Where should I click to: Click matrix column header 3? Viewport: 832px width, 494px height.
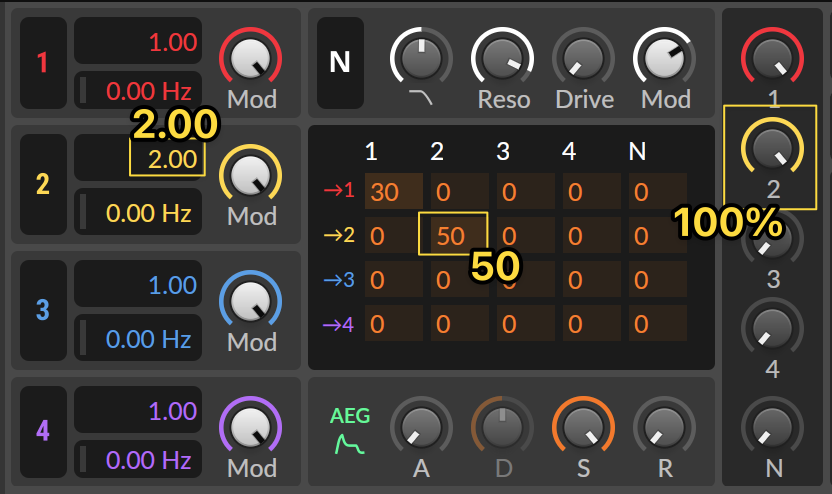pos(503,152)
